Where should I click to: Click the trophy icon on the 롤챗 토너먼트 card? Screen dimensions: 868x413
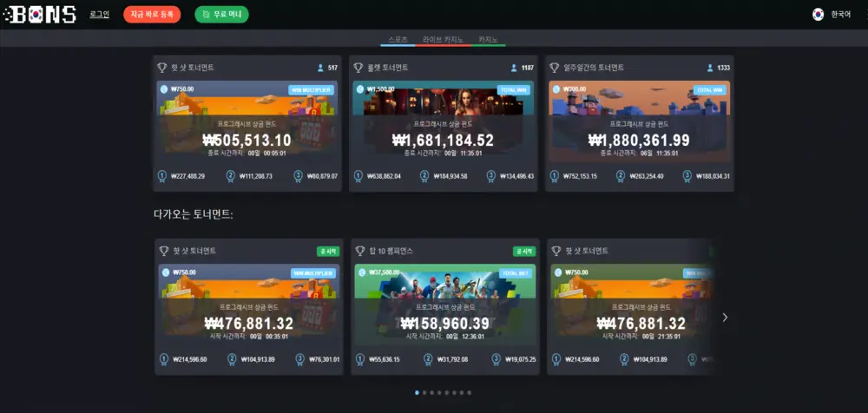(x=358, y=68)
